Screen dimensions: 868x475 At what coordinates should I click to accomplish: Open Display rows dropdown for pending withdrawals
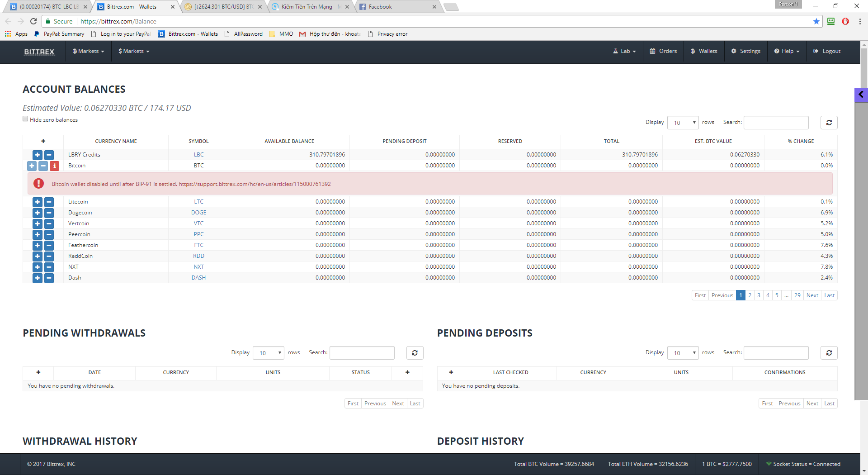pos(269,353)
